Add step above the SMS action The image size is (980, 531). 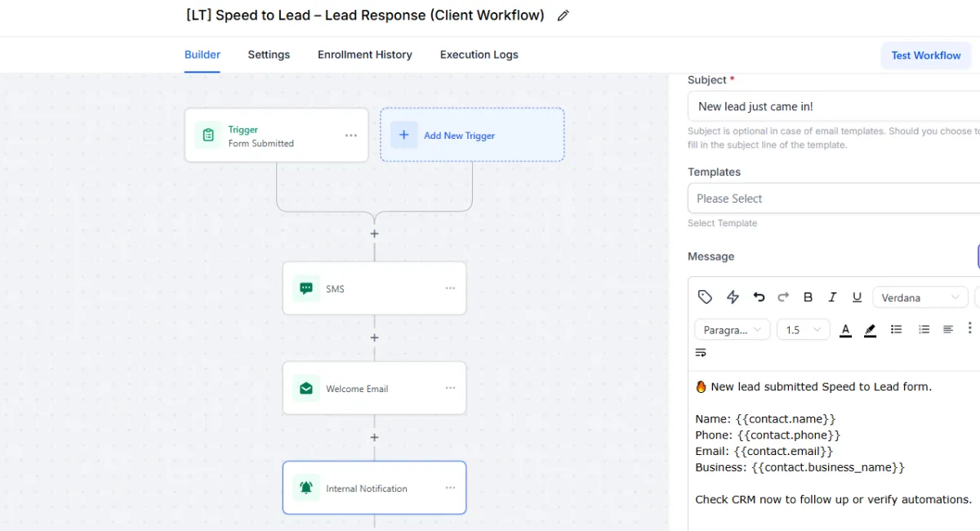tap(374, 234)
